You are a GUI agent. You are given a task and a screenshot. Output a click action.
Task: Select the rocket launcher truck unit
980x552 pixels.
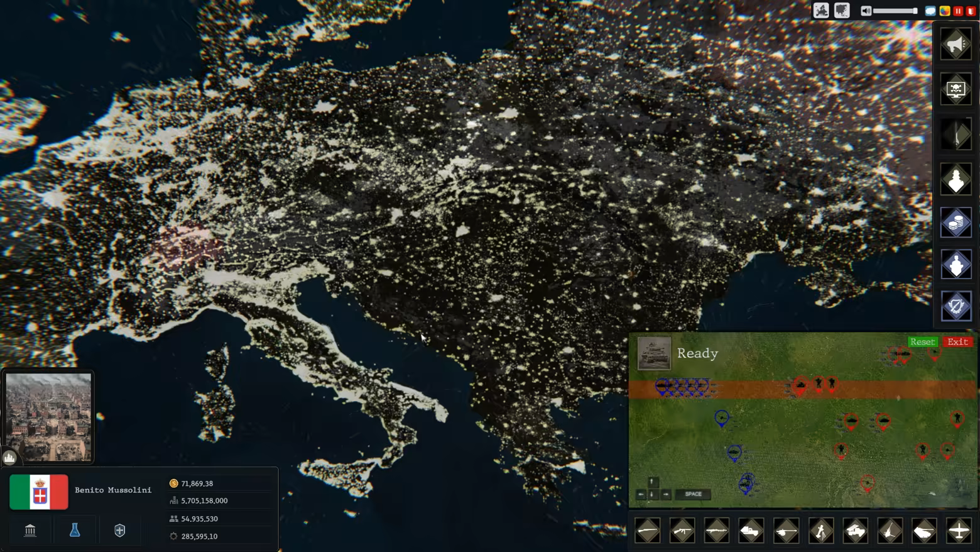[x=855, y=531]
